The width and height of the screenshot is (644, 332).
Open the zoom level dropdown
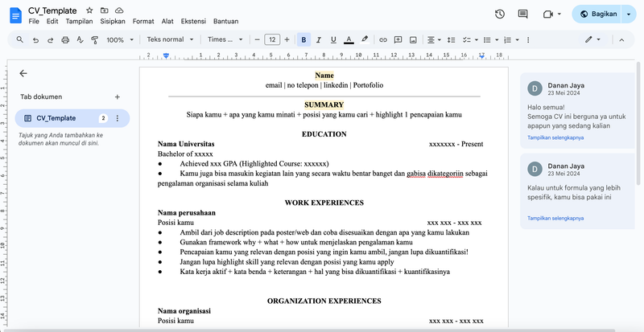tap(120, 40)
